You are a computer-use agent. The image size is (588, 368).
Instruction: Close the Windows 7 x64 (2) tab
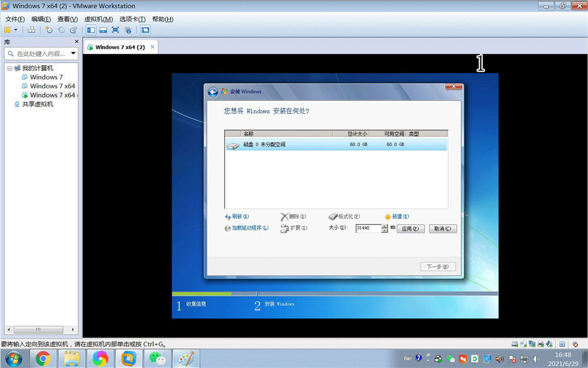point(152,47)
